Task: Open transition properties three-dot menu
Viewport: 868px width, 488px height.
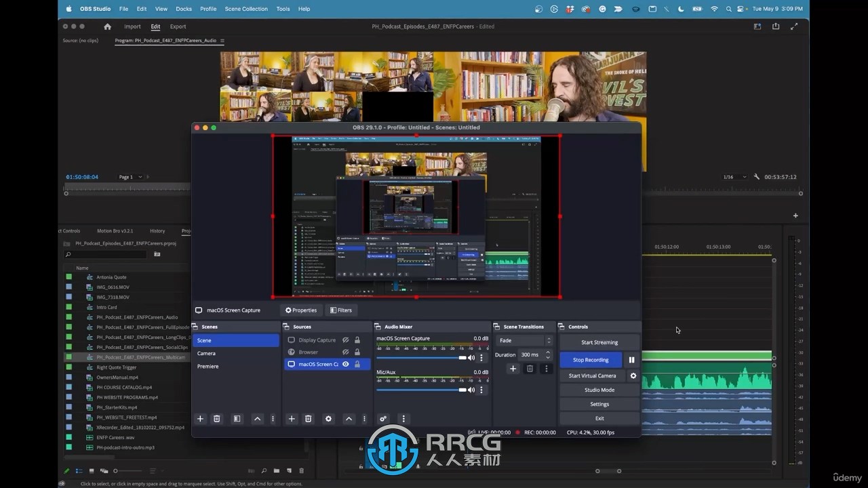Action: pyautogui.click(x=547, y=369)
